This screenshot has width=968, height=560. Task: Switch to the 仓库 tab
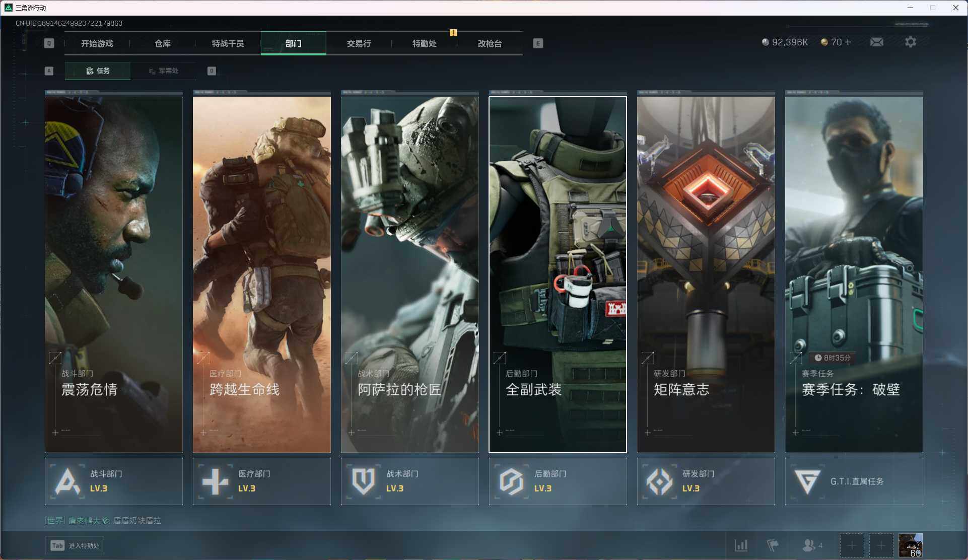162,43
